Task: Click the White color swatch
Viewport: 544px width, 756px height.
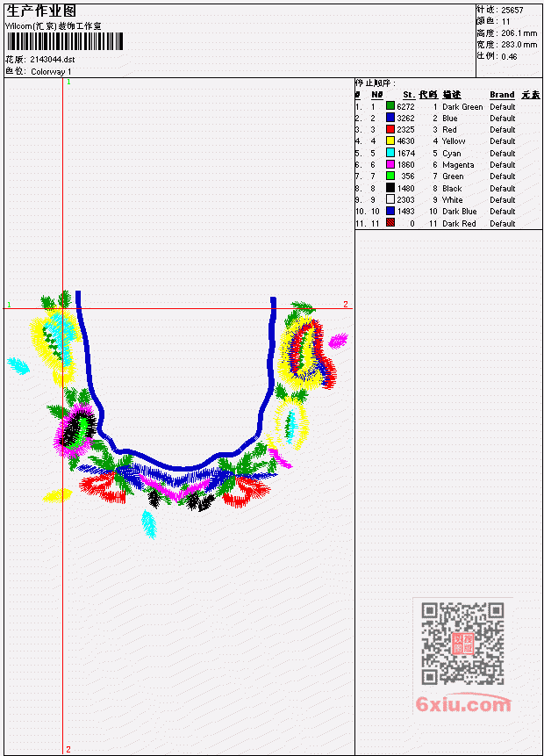Action: click(390, 199)
